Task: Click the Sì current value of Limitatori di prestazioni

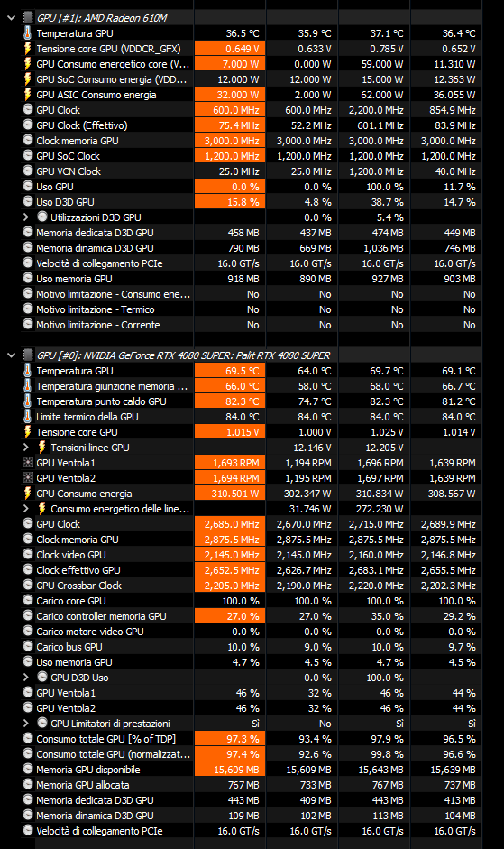Action: coord(255,724)
